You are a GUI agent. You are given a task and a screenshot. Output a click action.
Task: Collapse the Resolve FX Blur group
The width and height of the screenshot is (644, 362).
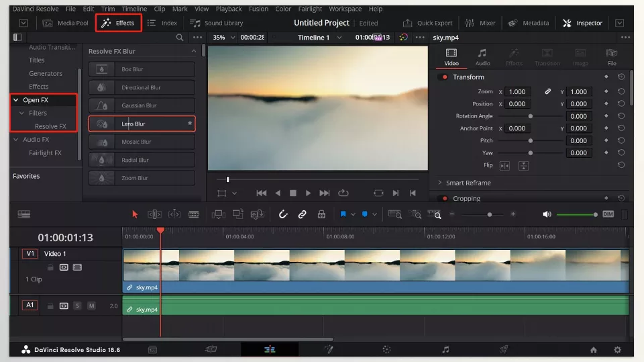(193, 51)
